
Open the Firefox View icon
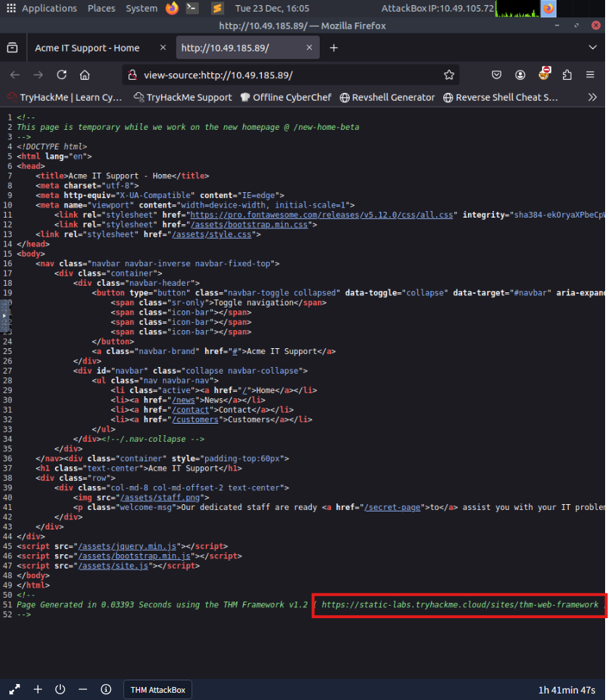[12, 47]
